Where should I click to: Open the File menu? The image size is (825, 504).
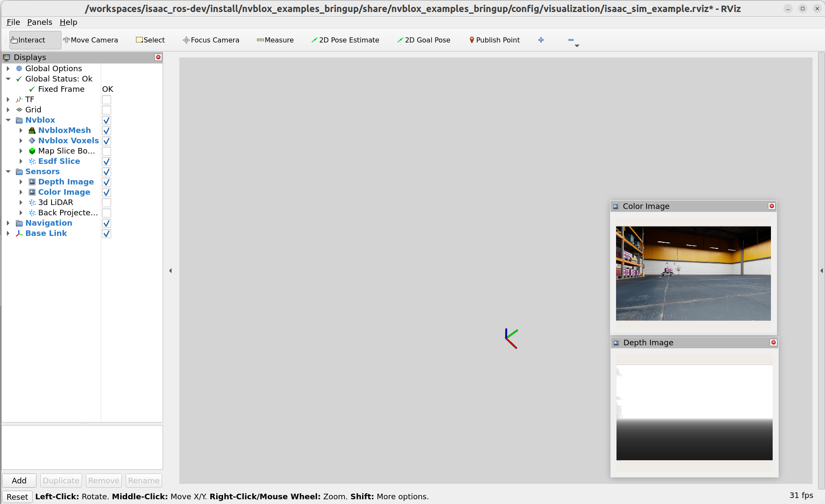13,22
